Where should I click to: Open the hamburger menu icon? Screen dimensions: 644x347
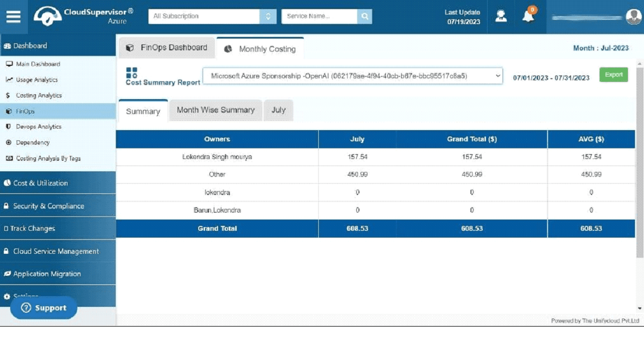click(13, 17)
